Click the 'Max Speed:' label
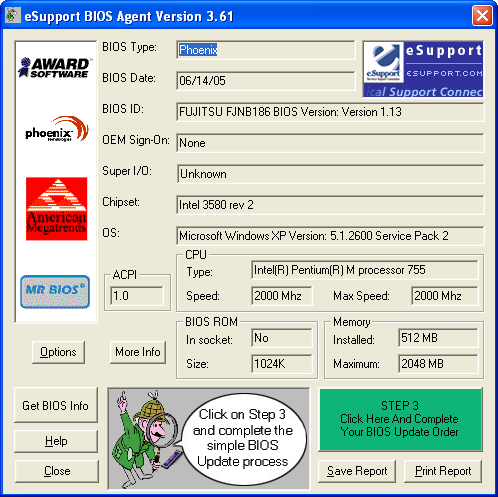This screenshot has width=498, height=497. coord(361,296)
